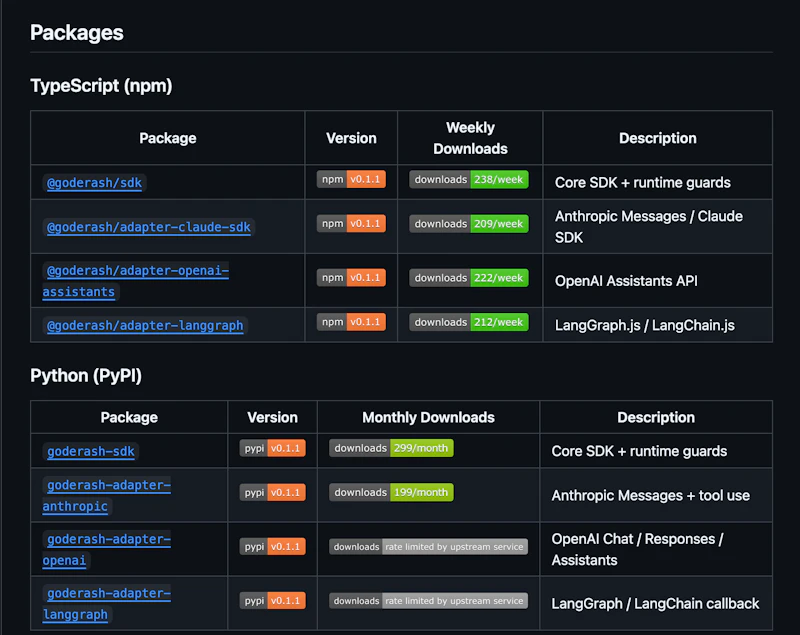Select 'Anthropic Messages + tool use' description
Image resolution: width=800 pixels, height=635 pixels.
click(x=651, y=495)
